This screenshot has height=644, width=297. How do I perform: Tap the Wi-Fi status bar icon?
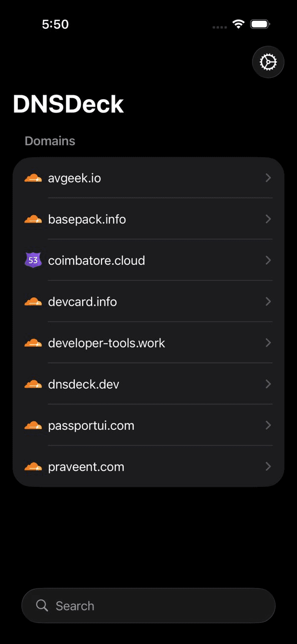(239, 24)
